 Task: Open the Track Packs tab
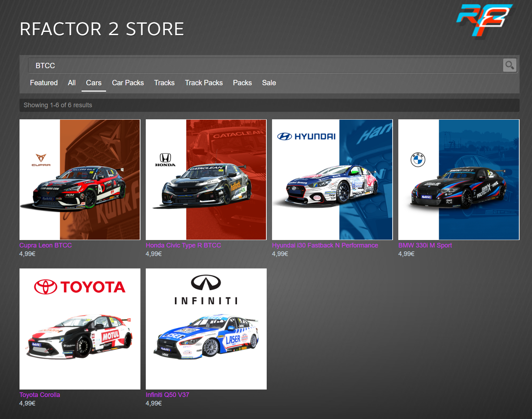point(204,83)
